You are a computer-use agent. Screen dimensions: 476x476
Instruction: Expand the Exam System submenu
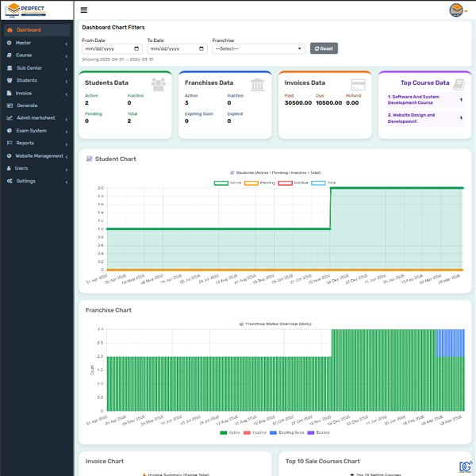tap(36, 130)
